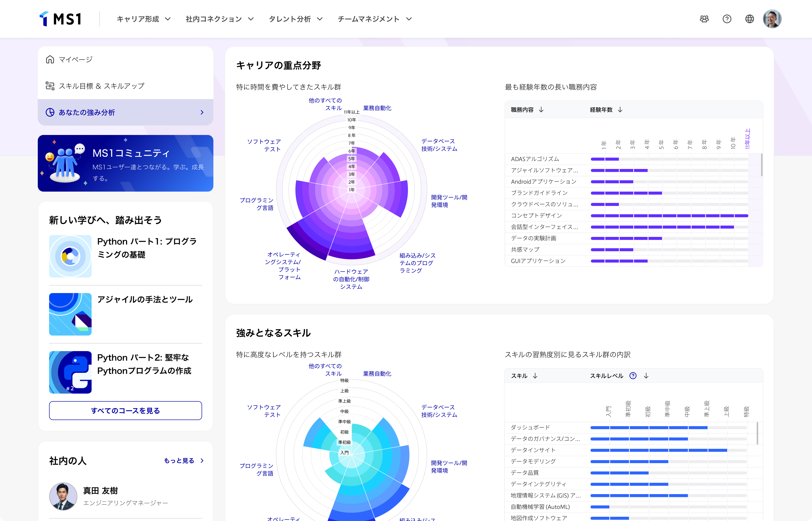Sort スキル column using its arrow
Screen dimensions: 812x521
click(x=535, y=376)
